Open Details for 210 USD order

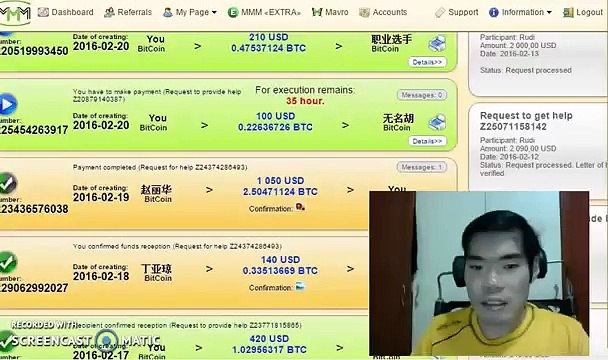[x=427, y=62]
